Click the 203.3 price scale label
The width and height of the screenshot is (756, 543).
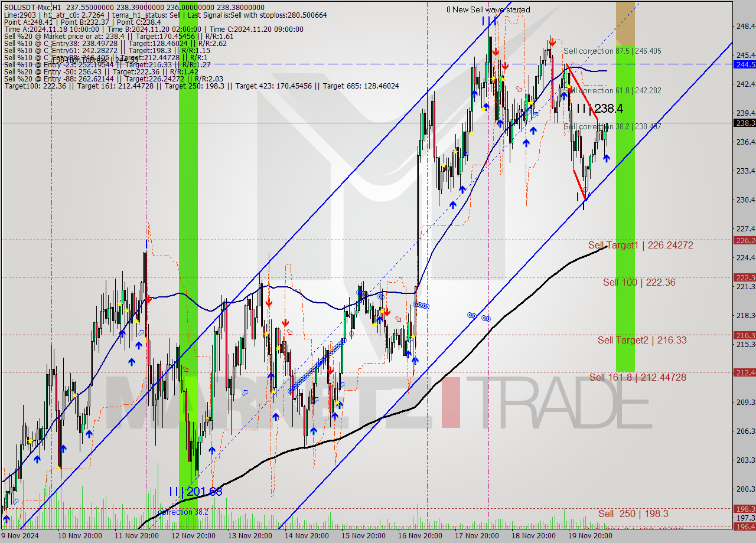[x=745, y=460]
